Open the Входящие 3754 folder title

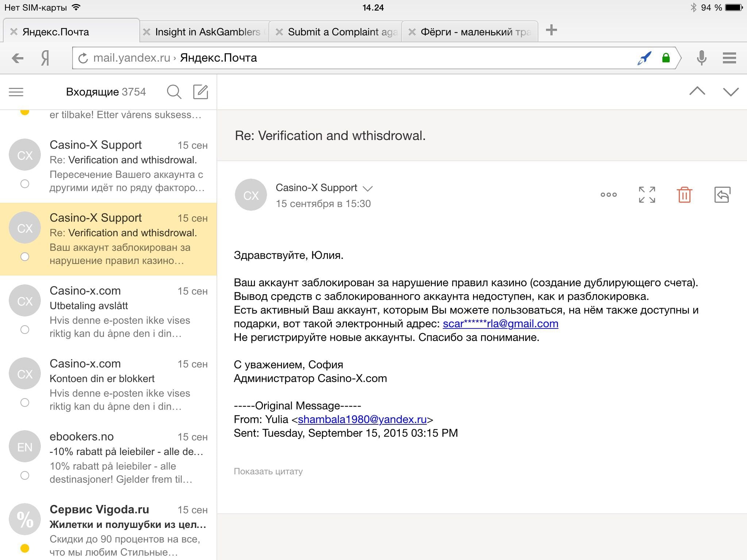click(106, 92)
